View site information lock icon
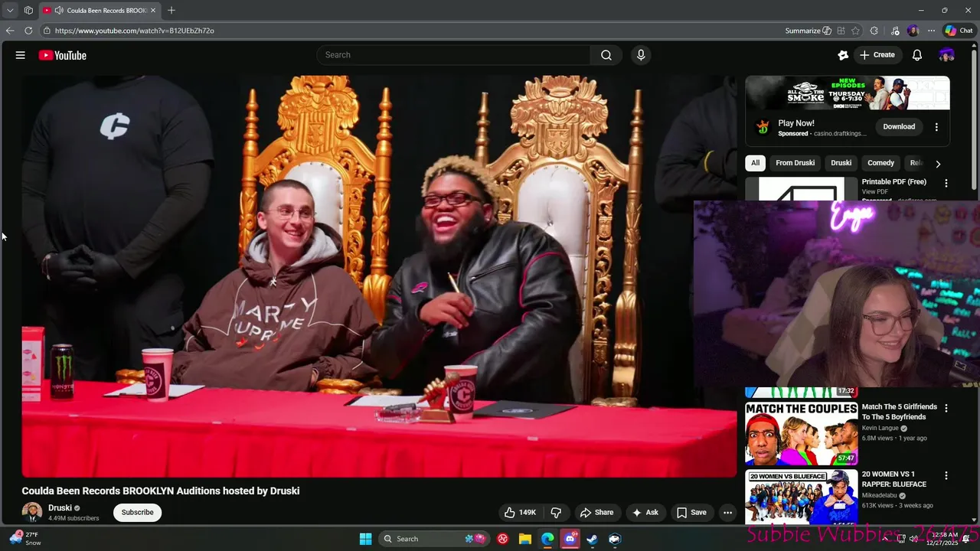The width and height of the screenshot is (980, 551). (x=47, y=31)
